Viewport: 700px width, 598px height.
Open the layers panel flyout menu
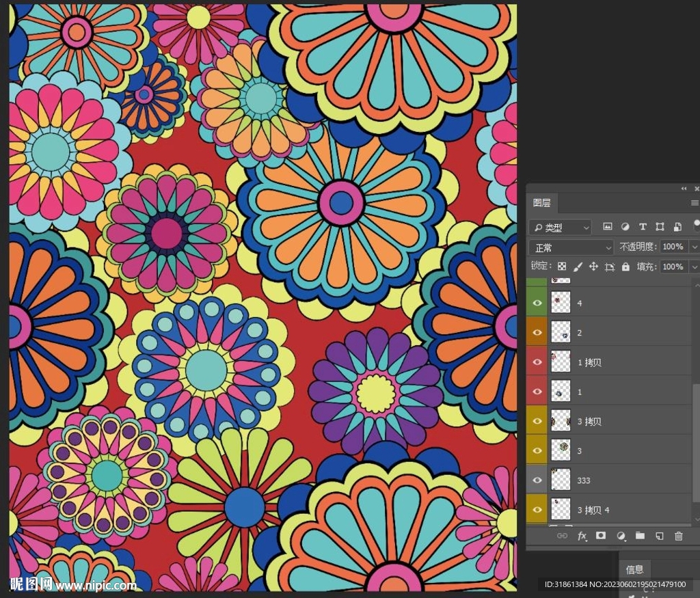695,203
